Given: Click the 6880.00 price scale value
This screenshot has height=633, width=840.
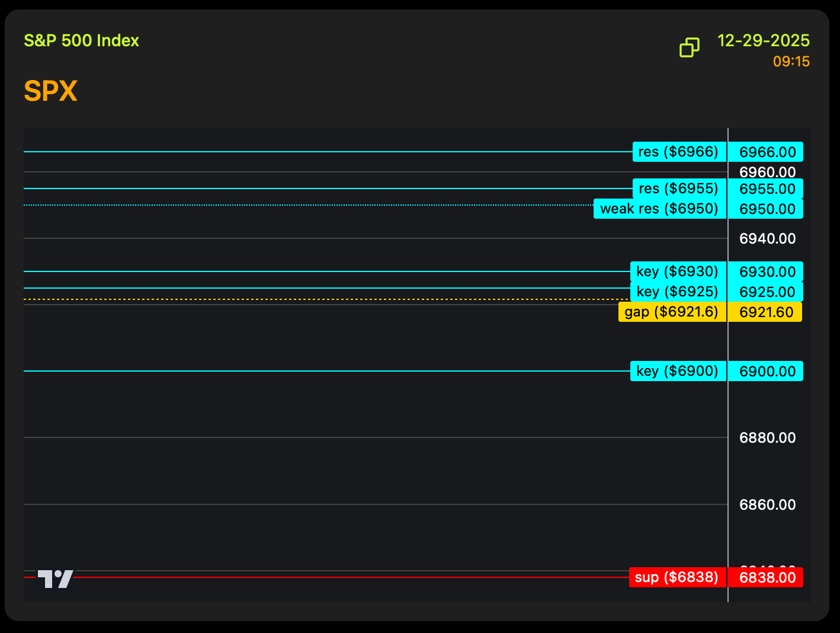Looking at the screenshot, I should 767,437.
